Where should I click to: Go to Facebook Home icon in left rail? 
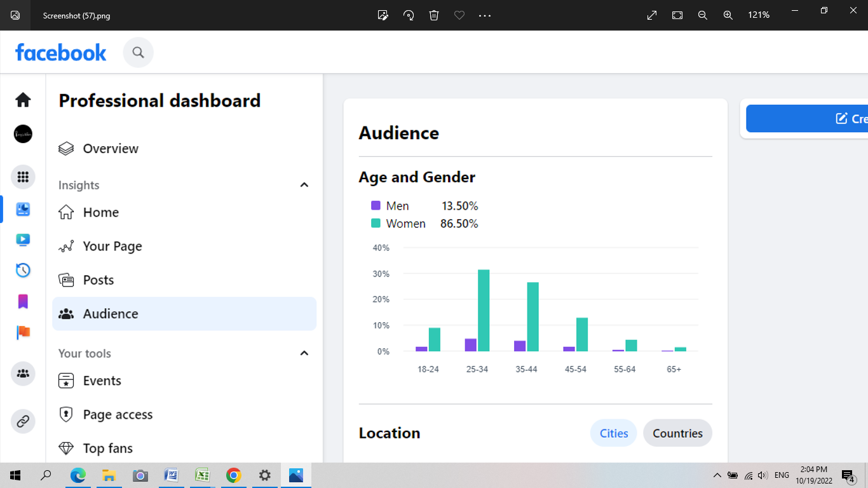pyautogui.click(x=23, y=100)
